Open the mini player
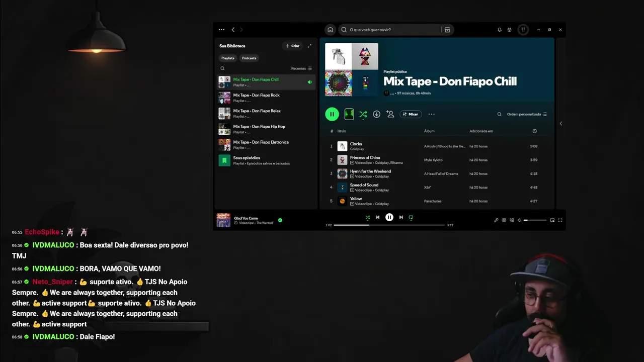Image resolution: width=644 pixels, height=362 pixels. pyautogui.click(x=552, y=220)
